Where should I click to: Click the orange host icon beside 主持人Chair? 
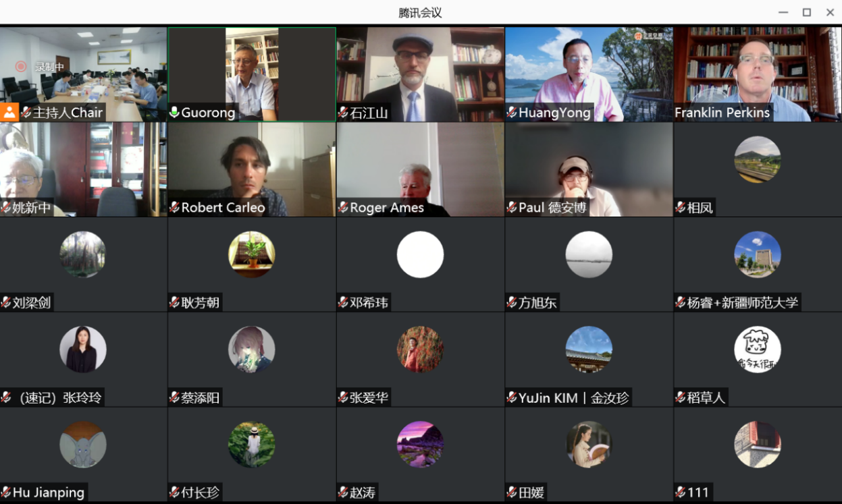click(9, 112)
